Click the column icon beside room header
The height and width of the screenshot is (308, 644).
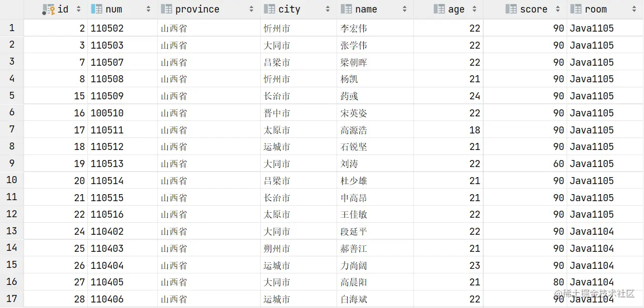point(576,9)
